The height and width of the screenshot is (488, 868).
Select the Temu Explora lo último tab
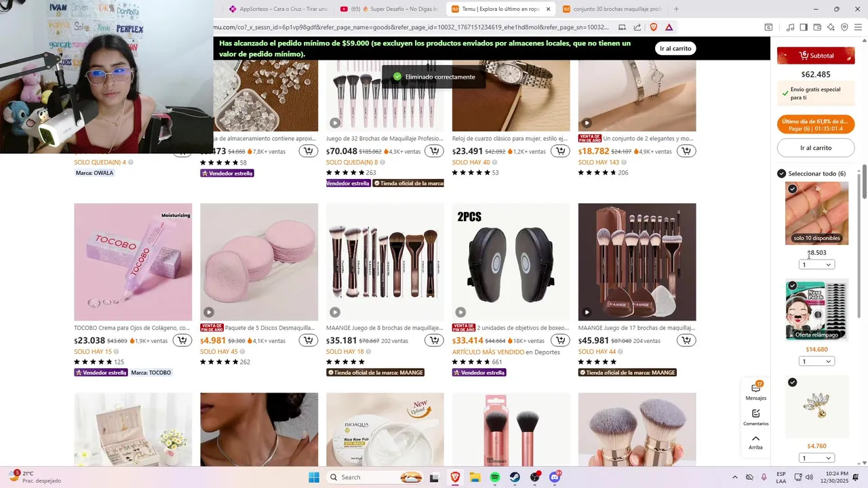point(500,9)
